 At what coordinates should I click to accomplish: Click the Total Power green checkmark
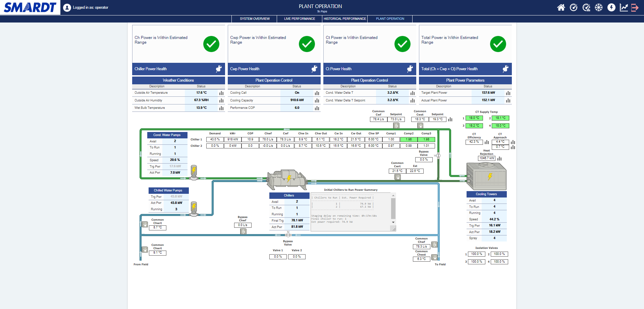pyautogui.click(x=498, y=44)
